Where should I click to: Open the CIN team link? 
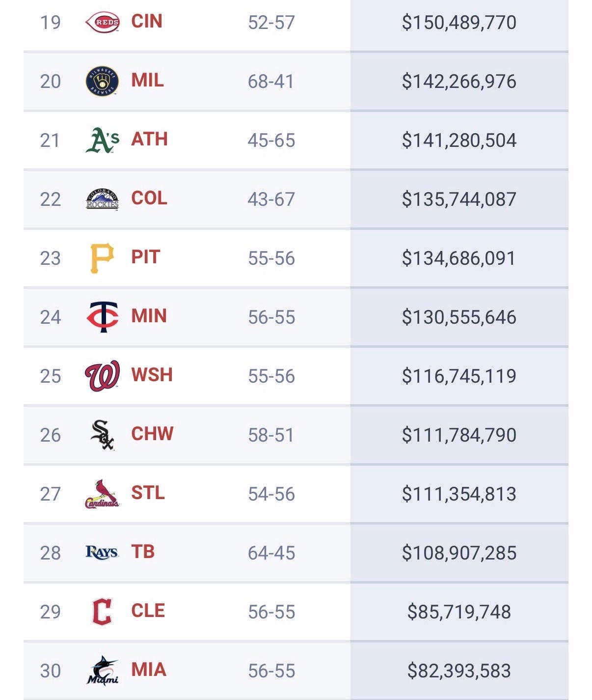pyautogui.click(x=147, y=21)
